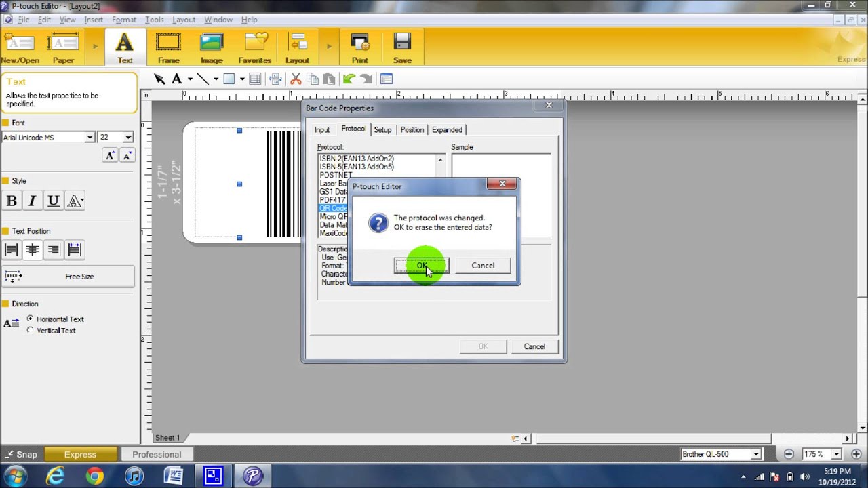868x488 pixels.
Task: Select the rectangle shape tool
Action: 229,79
